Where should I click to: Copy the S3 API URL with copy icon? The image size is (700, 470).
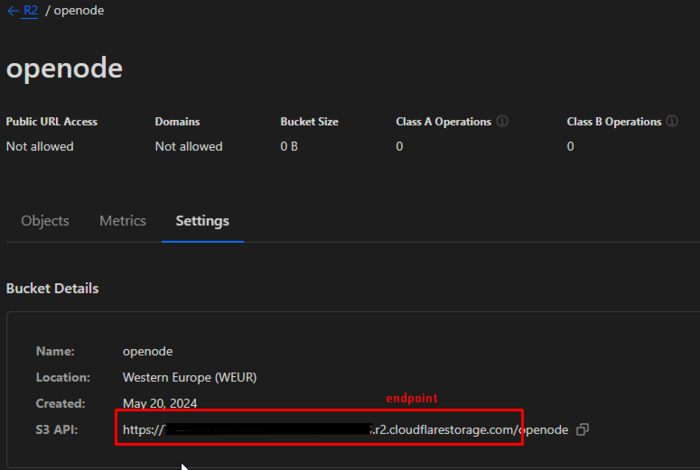click(x=583, y=429)
